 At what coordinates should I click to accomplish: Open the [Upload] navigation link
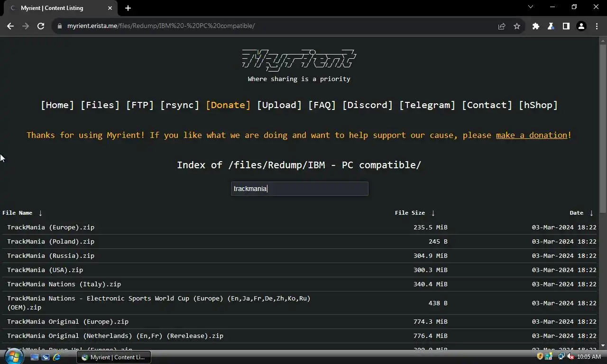[279, 105]
